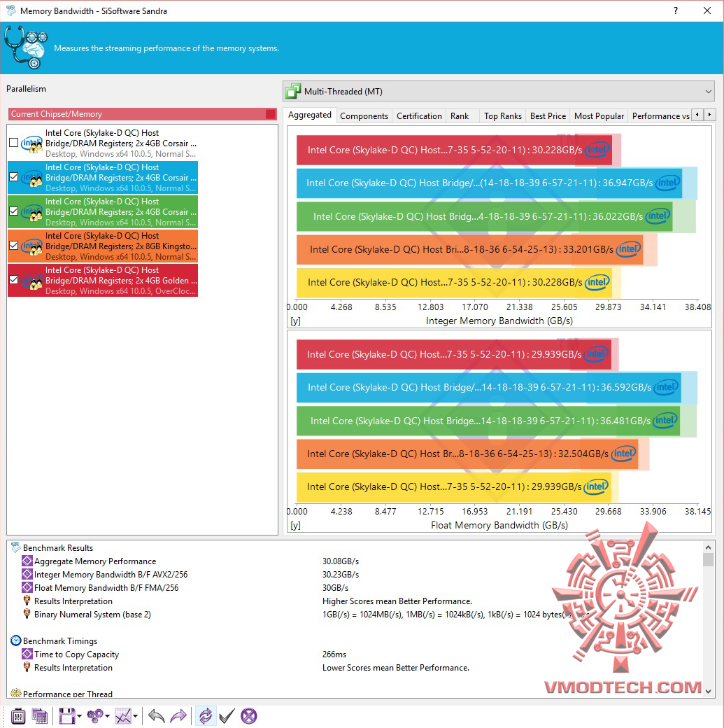This screenshot has width=724, height=728.
Task: Click the Binary Numeral System pin icon
Action: tap(27, 614)
